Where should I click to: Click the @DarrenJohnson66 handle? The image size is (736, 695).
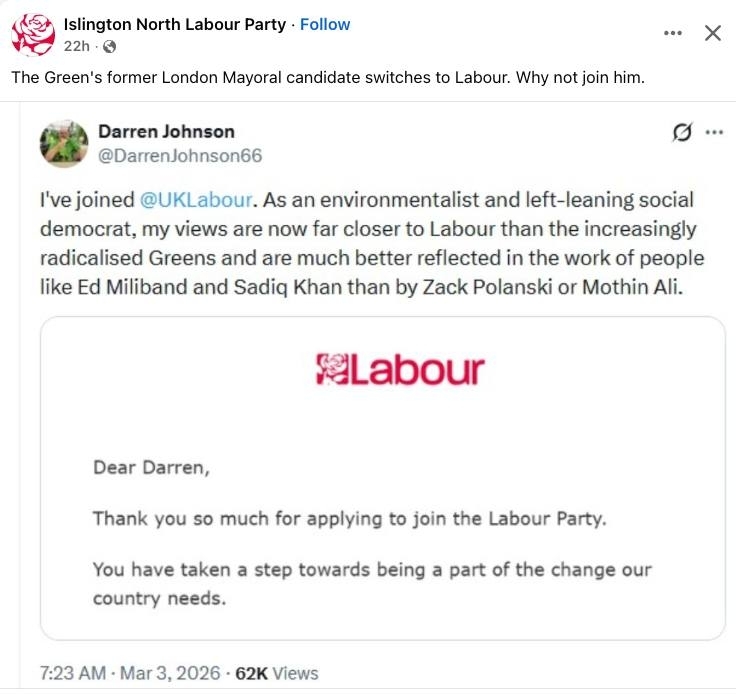pos(180,155)
